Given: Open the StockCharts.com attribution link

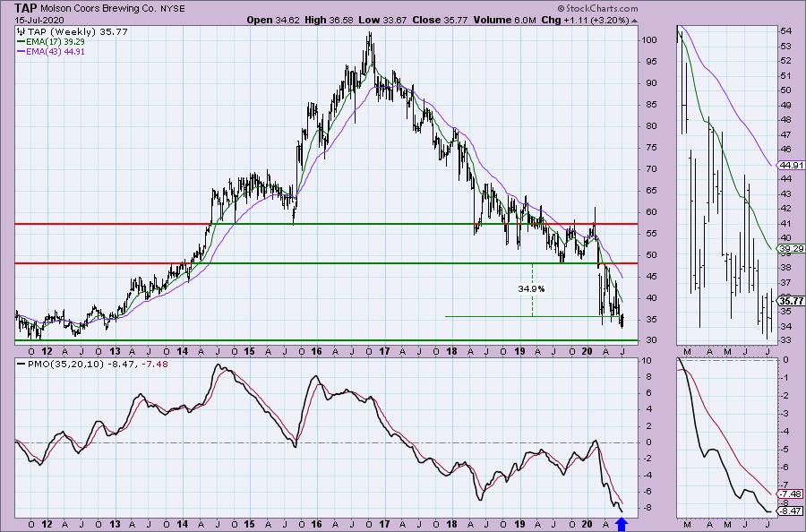Looking at the screenshot, I should point(598,8).
